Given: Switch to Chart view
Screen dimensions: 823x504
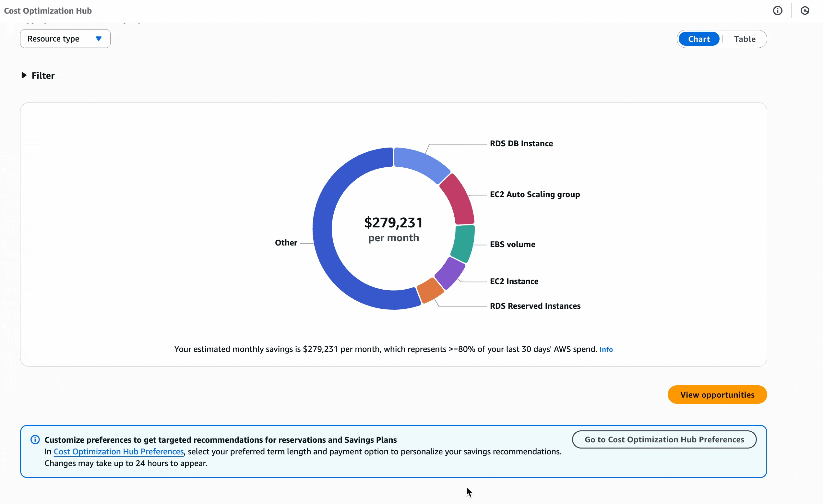Looking at the screenshot, I should coord(699,39).
